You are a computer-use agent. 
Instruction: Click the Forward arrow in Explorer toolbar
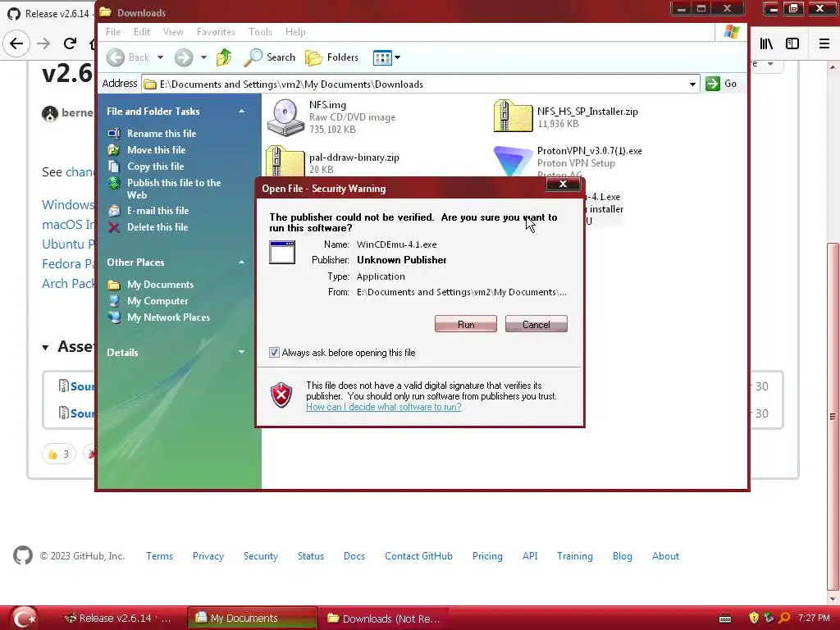click(184, 57)
